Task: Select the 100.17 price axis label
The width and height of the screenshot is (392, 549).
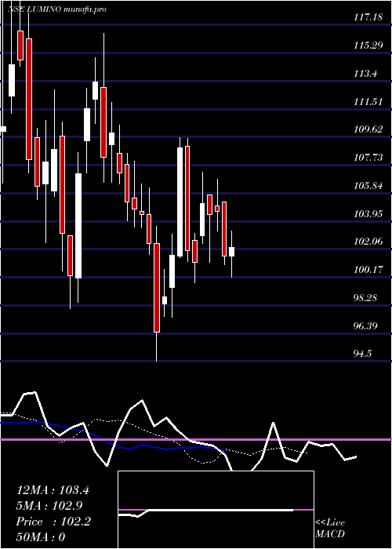Action: pos(368,269)
